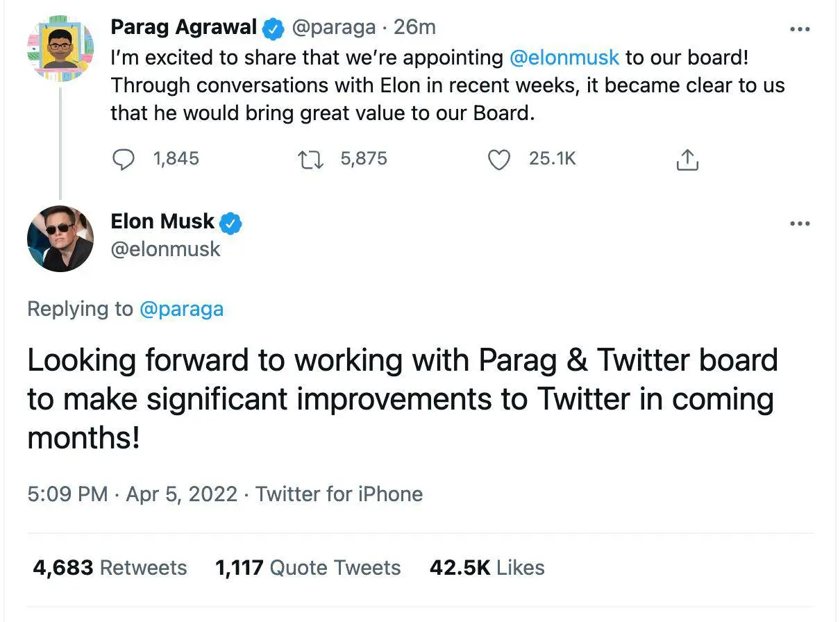840x622 pixels.
Task: Click the @paraga link after Replying to
Action: tap(181, 309)
